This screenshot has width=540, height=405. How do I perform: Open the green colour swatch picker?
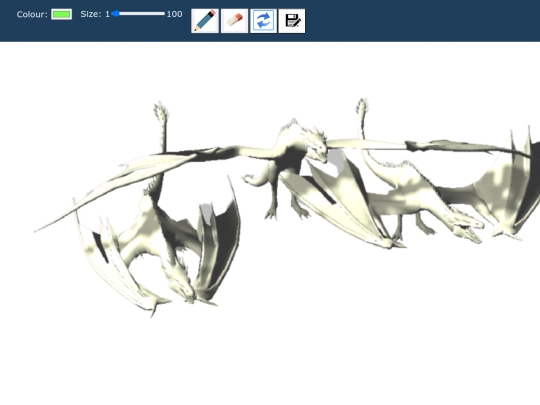tap(62, 14)
